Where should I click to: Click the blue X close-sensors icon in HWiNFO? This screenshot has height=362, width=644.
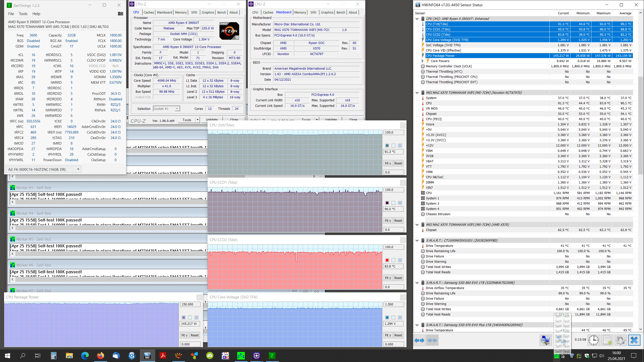point(634,340)
